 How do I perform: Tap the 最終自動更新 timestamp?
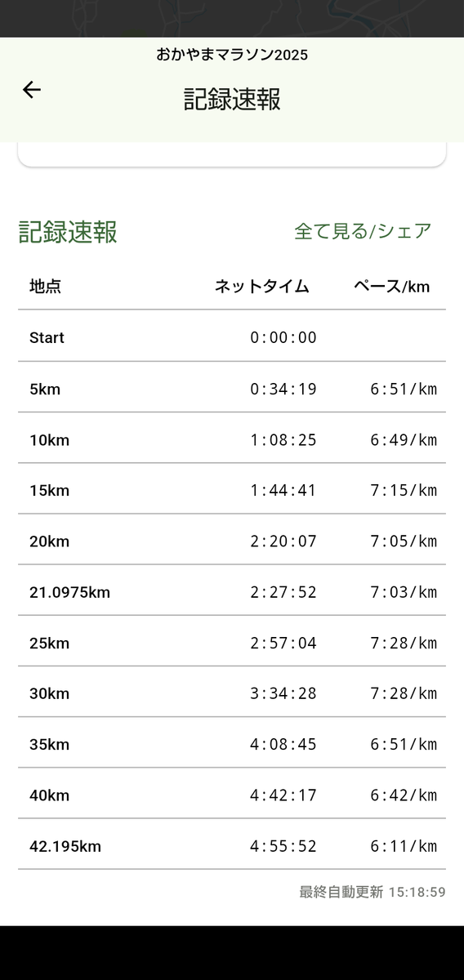pos(373,892)
